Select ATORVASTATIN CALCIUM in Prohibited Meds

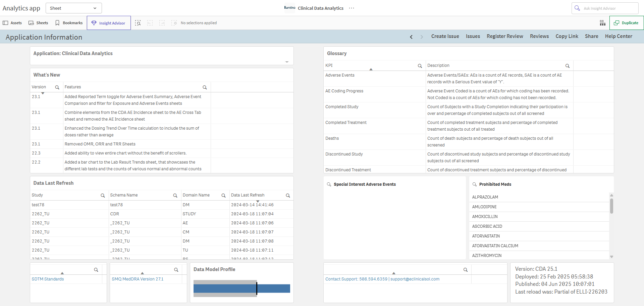(539, 246)
